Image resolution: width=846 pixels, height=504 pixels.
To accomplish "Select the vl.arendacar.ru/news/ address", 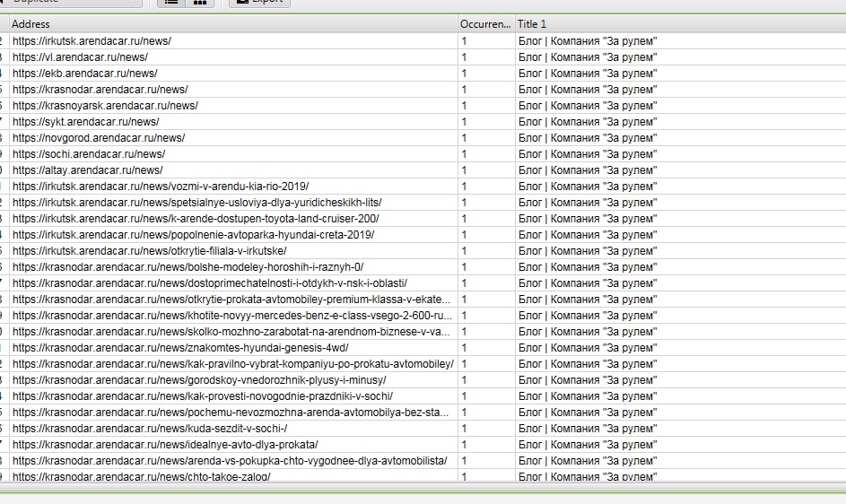I will coord(81,57).
